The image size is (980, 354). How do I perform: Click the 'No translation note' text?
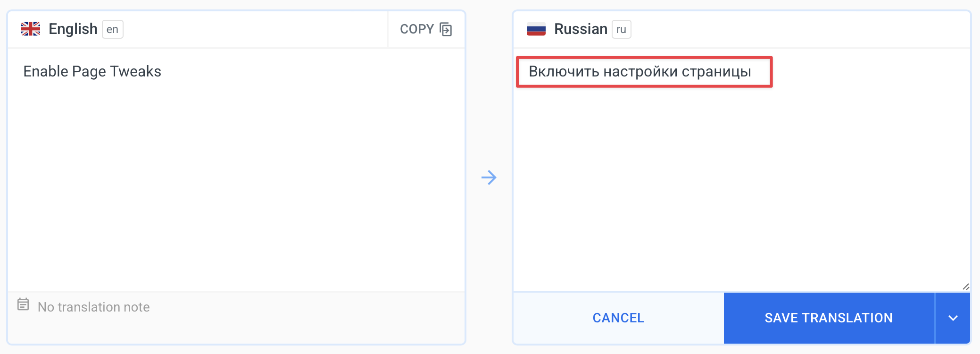pos(94,307)
